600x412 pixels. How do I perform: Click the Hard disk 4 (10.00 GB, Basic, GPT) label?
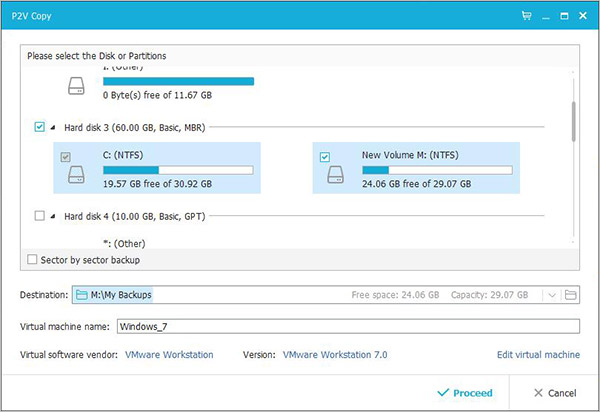click(x=135, y=216)
